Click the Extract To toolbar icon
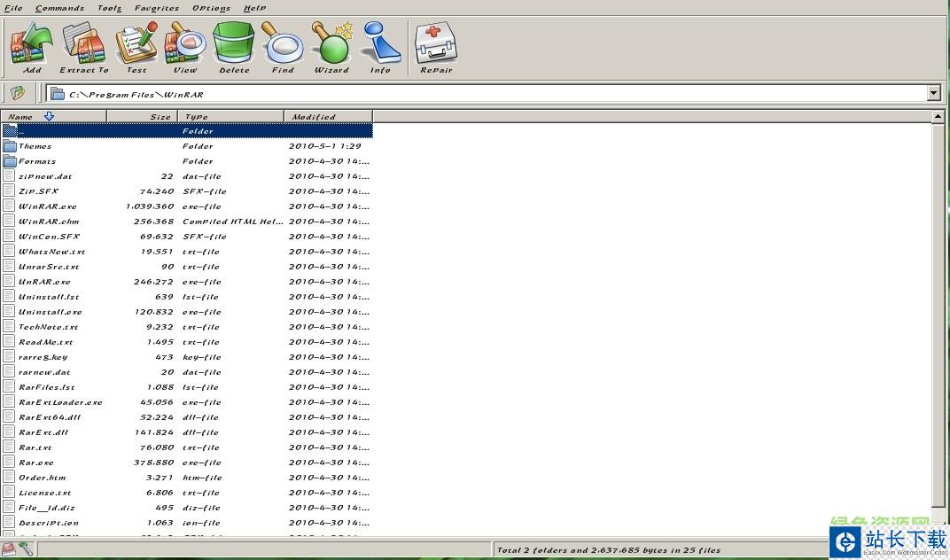The width and height of the screenshot is (950, 560). click(83, 46)
